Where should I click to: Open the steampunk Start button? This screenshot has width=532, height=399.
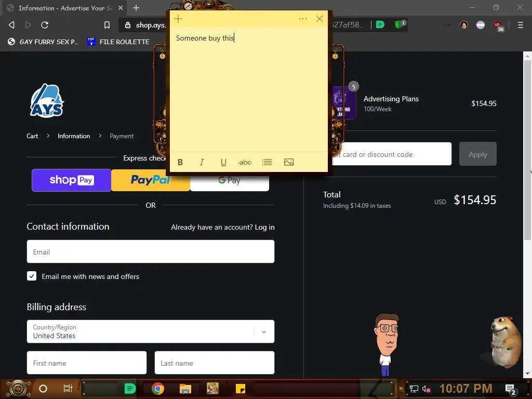click(x=18, y=389)
